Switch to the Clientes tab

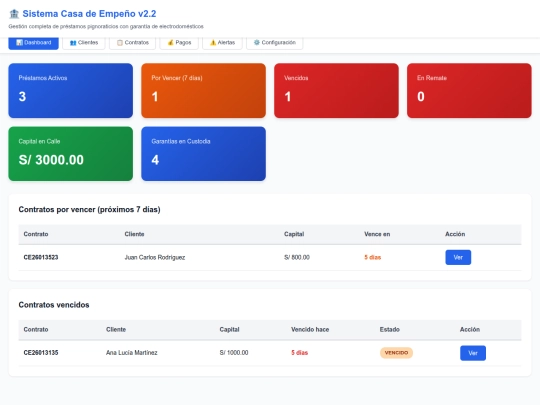click(x=84, y=43)
